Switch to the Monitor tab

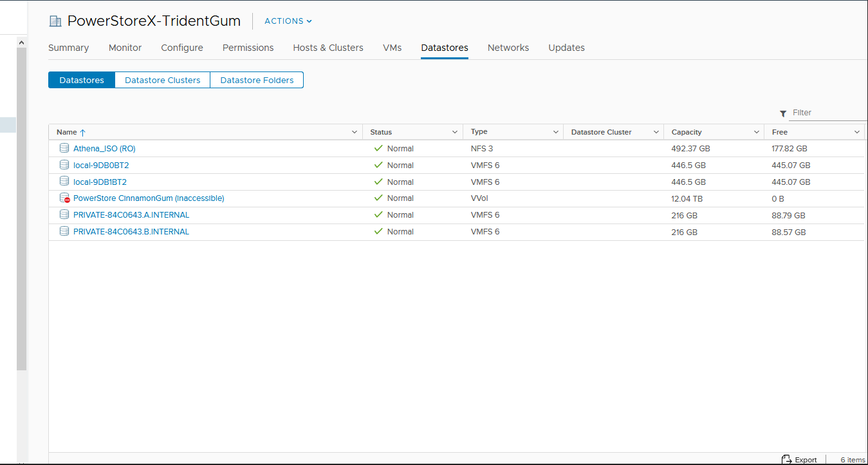[x=125, y=48]
